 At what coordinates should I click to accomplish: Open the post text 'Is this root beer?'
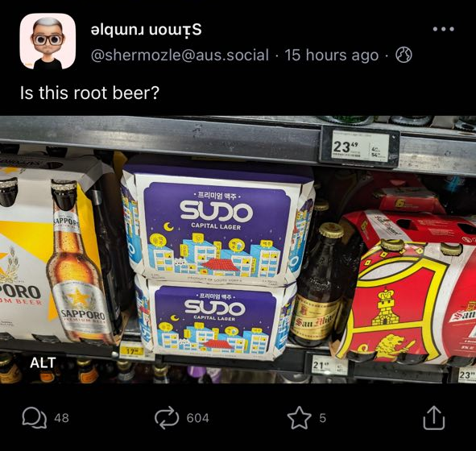coord(89,93)
